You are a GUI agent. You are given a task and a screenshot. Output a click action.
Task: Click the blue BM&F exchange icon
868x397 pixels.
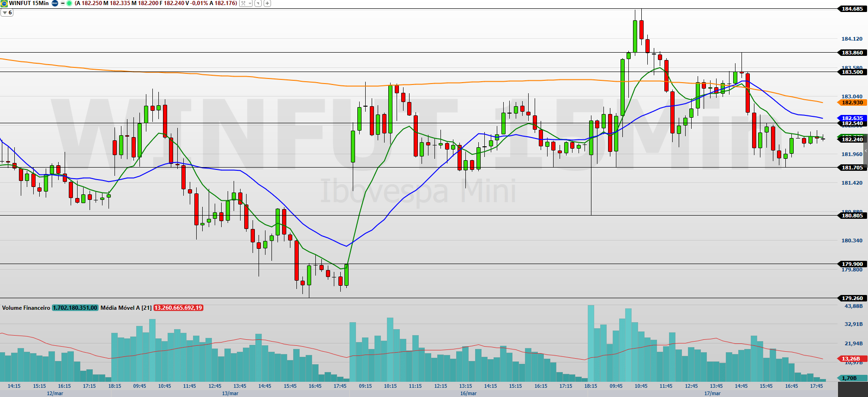tap(55, 3)
